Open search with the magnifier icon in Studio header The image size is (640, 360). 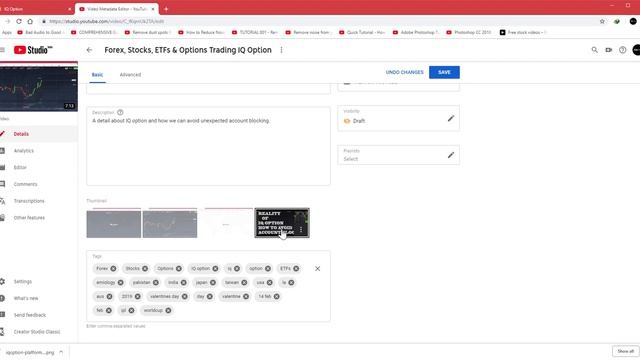594,50
